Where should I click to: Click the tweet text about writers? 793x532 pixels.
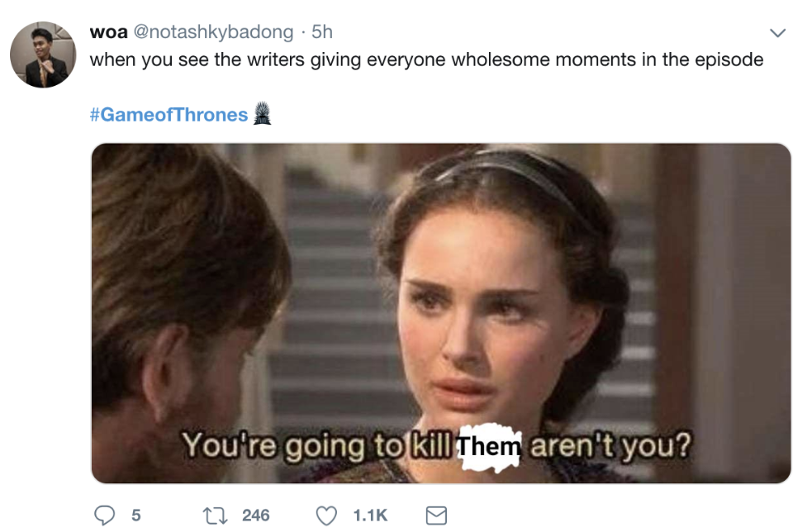[x=426, y=59]
